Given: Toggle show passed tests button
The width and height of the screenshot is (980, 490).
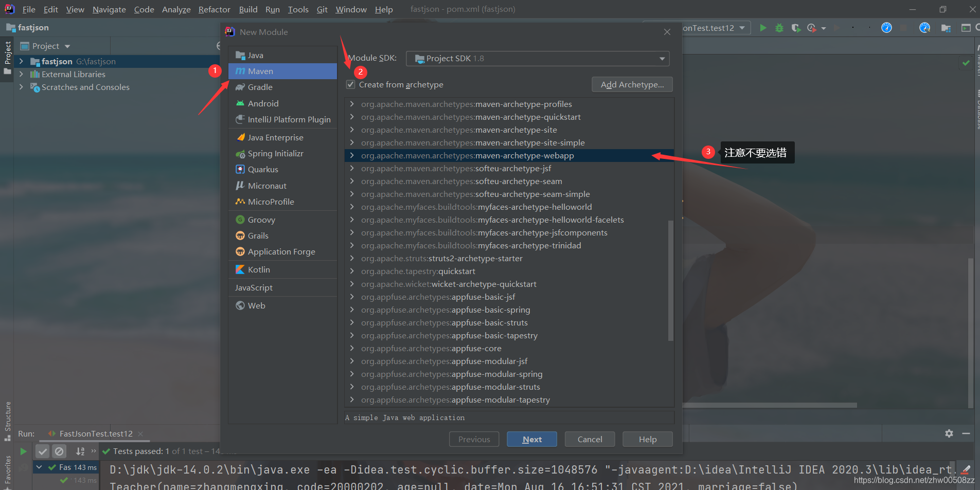Looking at the screenshot, I should pos(43,451).
